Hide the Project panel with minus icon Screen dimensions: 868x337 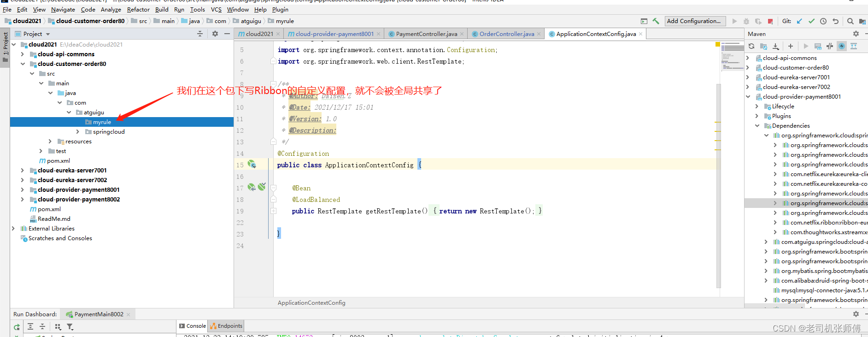(227, 34)
